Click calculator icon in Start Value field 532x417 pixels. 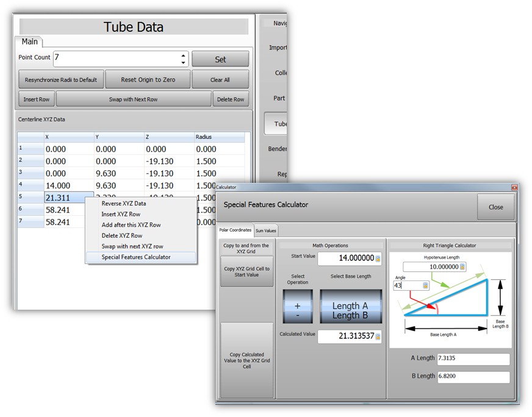(x=378, y=258)
